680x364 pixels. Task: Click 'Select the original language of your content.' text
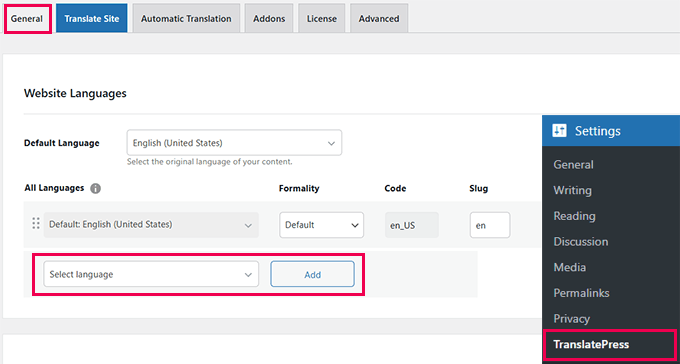209,162
